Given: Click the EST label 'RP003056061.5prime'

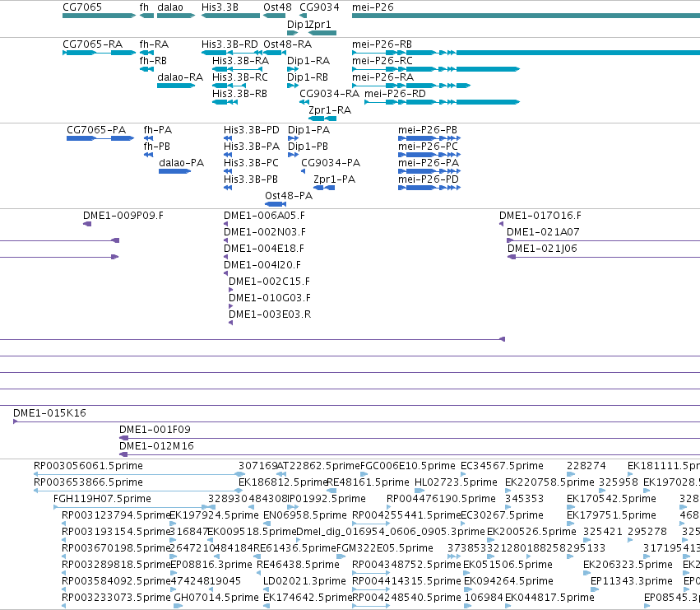Looking at the screenshot, I should pyautogui.click(x=88, y=466).
